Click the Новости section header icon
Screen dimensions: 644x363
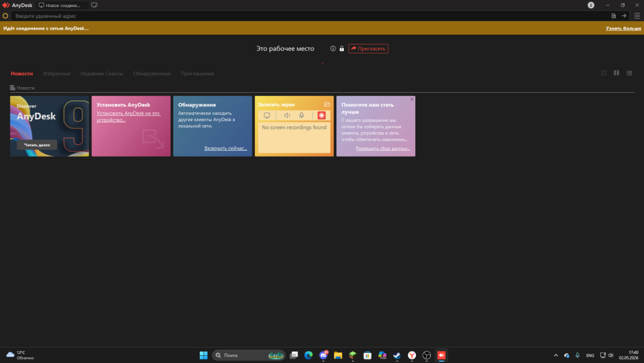12,88
